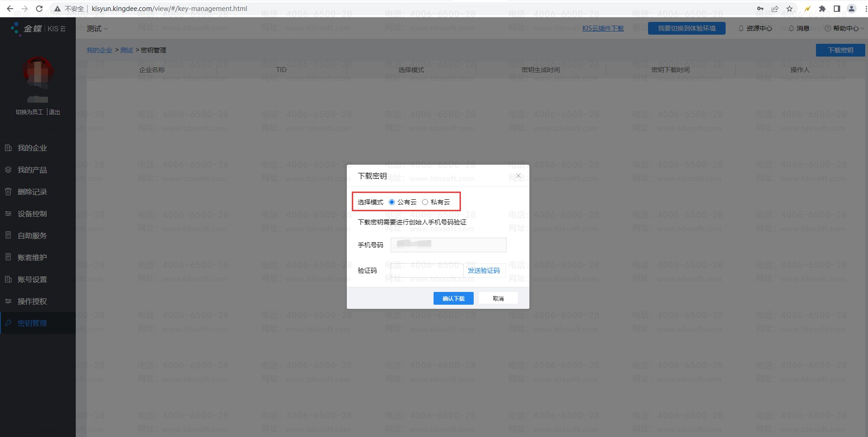
Task: Click the 验证码 input field
Action: coord(427,271)
